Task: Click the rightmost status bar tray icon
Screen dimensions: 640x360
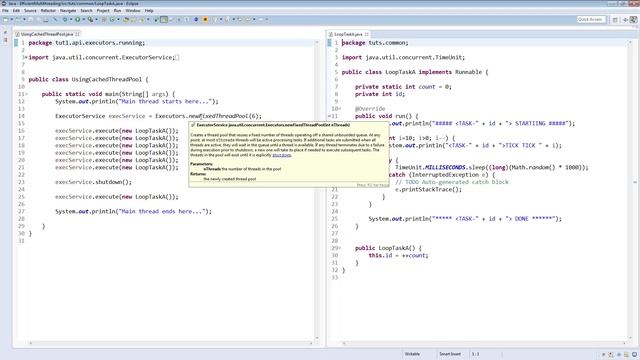Action: click(635, 354)
